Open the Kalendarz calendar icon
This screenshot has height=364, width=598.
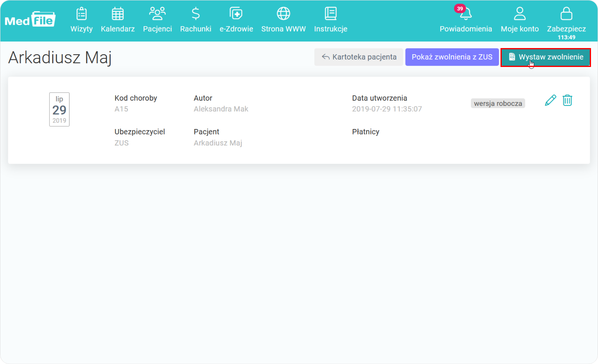pos(118,14)
